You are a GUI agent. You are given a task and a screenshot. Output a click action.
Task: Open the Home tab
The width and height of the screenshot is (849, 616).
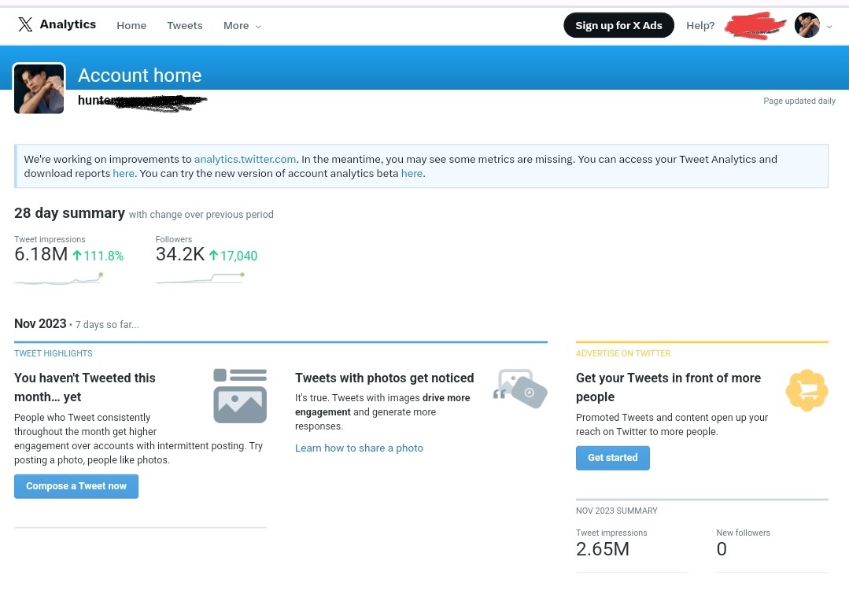pos(131,25)
